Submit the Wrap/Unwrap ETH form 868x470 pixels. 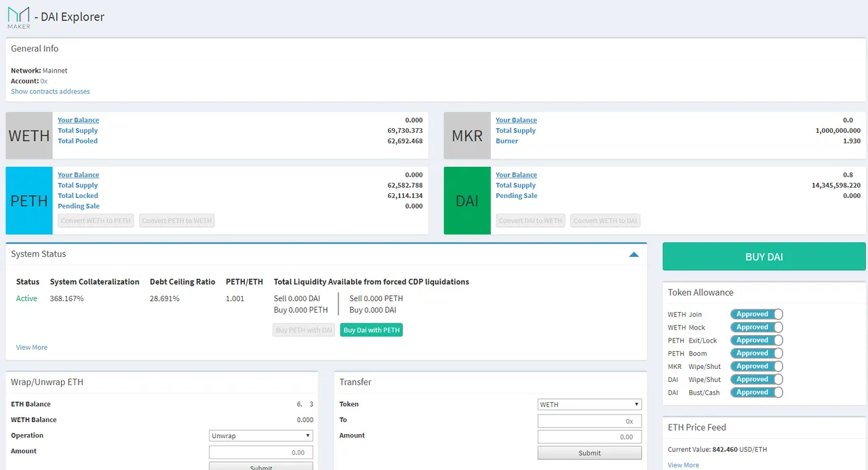pyautogui.click(x=261, y=467)
